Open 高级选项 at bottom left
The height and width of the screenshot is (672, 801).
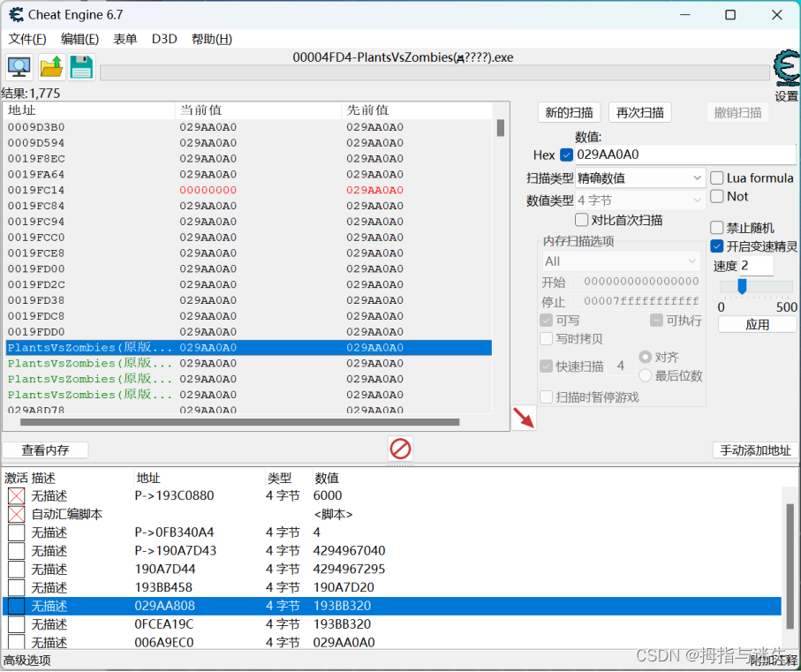27,661
